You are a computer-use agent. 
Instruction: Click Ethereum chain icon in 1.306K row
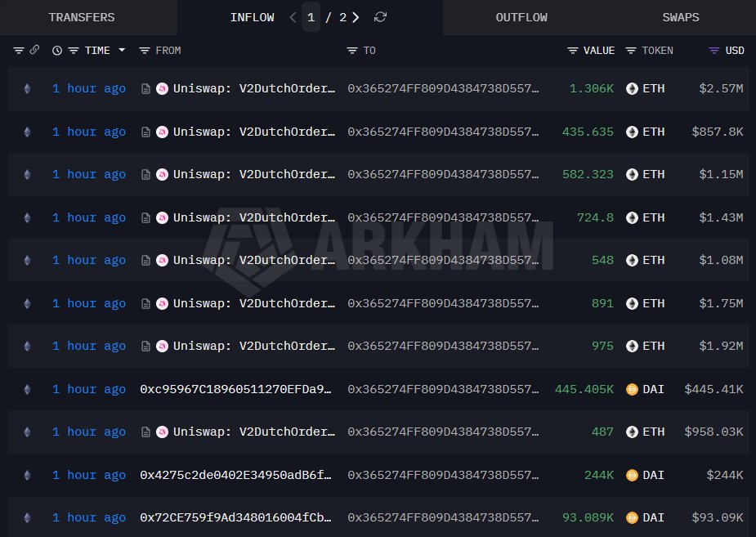[28, 89]
